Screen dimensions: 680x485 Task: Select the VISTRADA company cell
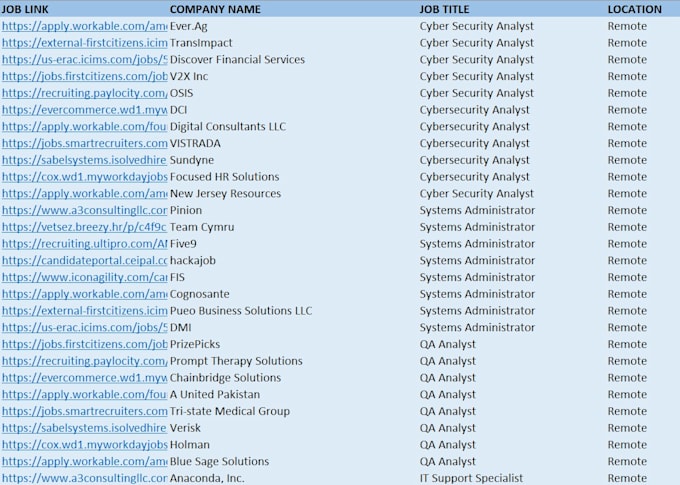(195, 143)
